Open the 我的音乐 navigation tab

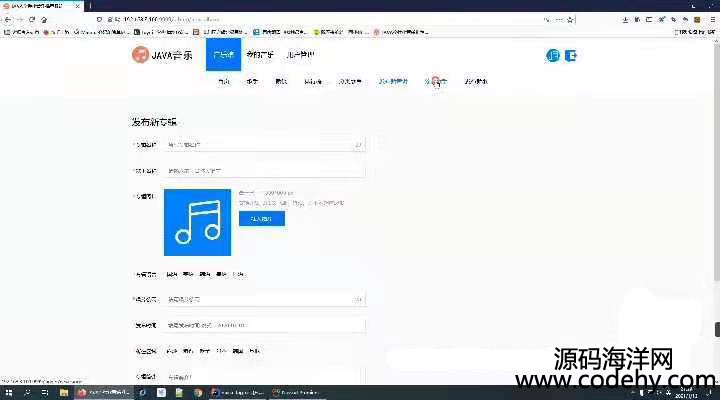coord(259,55)
